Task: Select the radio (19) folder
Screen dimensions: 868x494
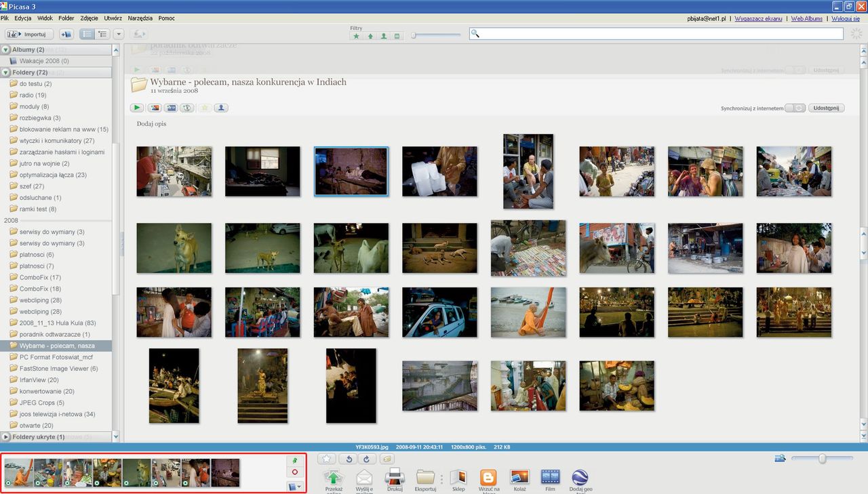Action: point(33,96)
